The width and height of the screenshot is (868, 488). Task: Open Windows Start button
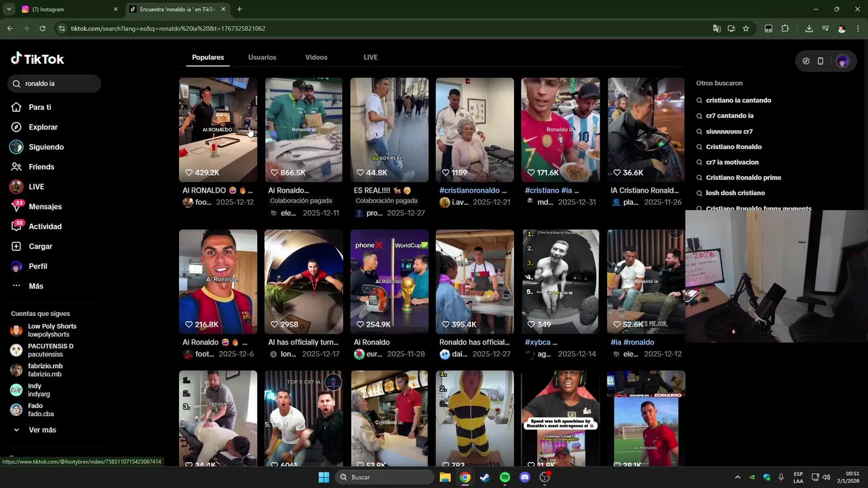pyautogui.click(x=323, y=477)
